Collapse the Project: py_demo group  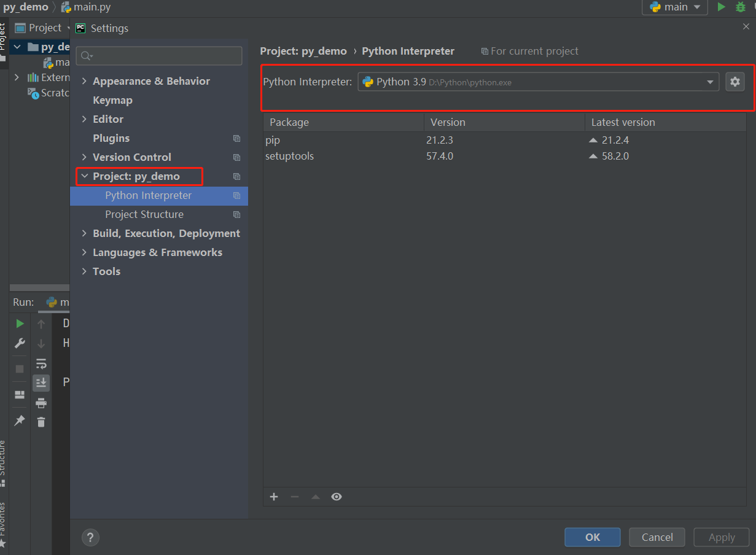(x=84, y=176)
